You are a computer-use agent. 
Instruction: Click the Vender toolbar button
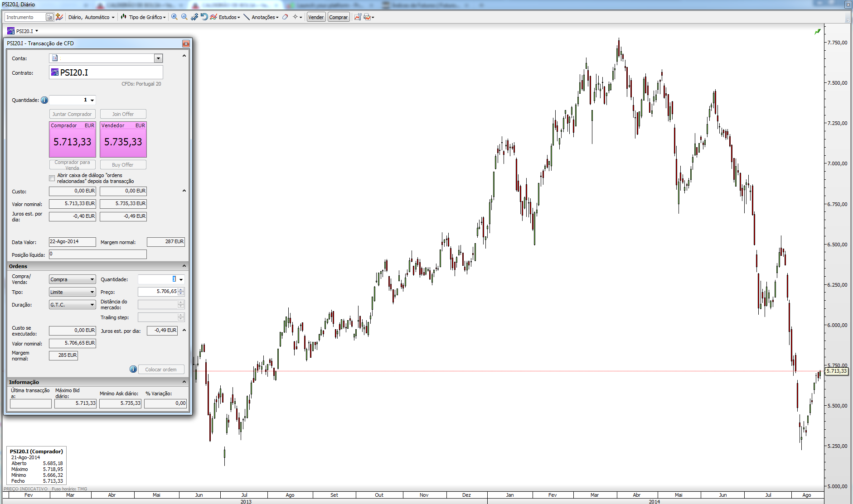point(316,17)
